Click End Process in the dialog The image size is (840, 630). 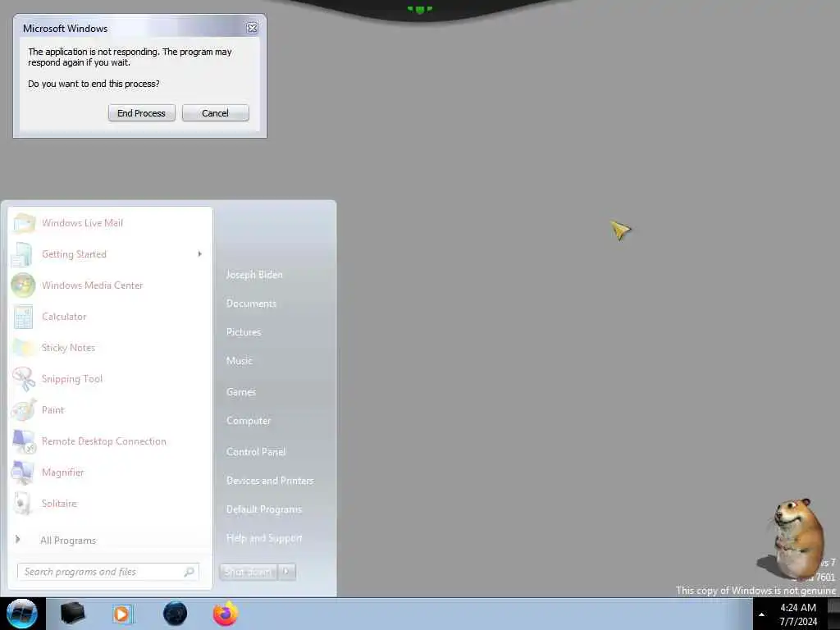point(141,113)
